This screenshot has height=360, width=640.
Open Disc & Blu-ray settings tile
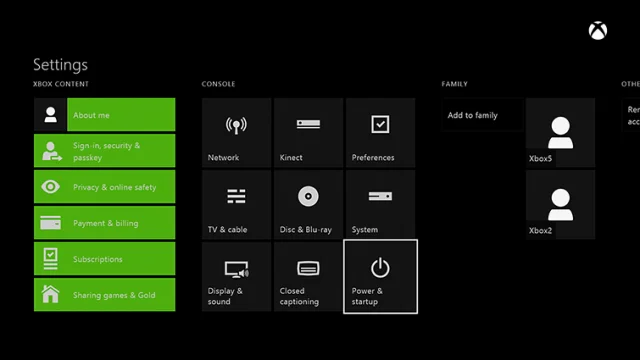click(x=309, y=204)
